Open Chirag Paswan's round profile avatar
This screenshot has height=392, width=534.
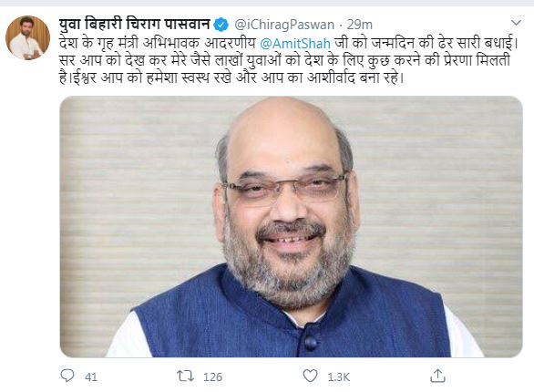[28, 37]
